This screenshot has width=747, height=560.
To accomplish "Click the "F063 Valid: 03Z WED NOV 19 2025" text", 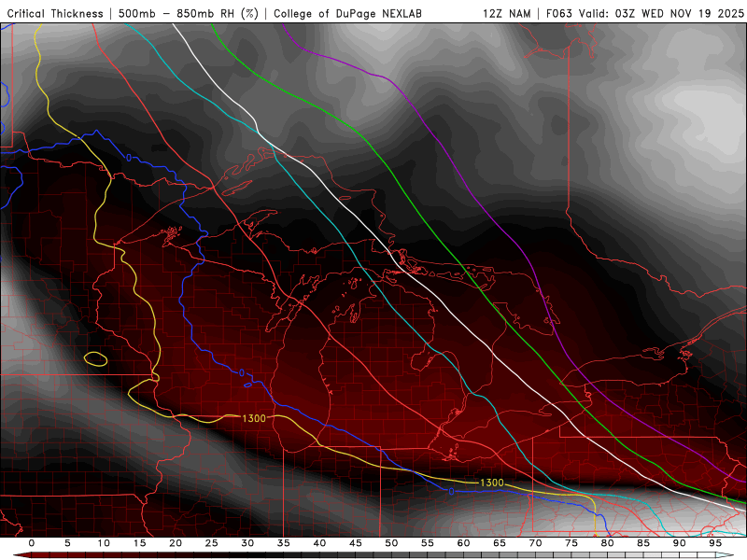I will coord(645,14).
